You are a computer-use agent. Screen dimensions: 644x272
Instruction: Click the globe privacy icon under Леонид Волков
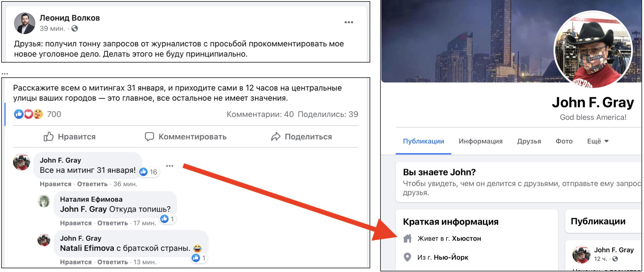(x=74, y=28)
